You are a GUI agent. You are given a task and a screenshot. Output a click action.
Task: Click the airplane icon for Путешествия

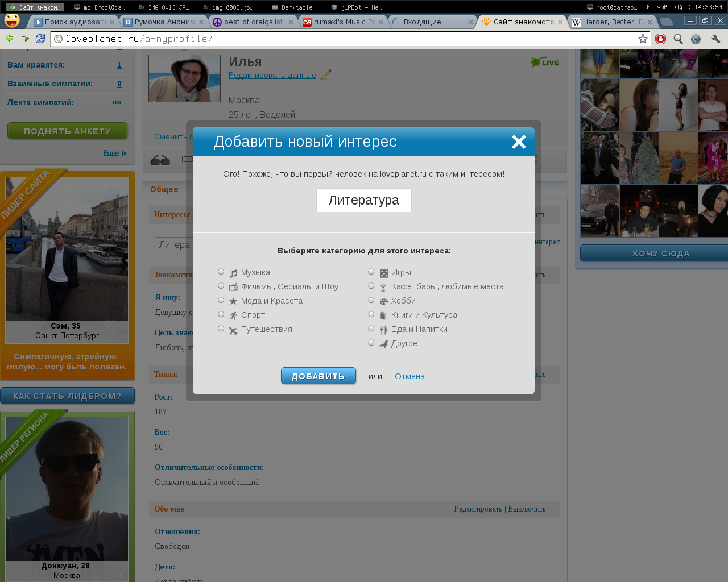click(x=233, y=330)
